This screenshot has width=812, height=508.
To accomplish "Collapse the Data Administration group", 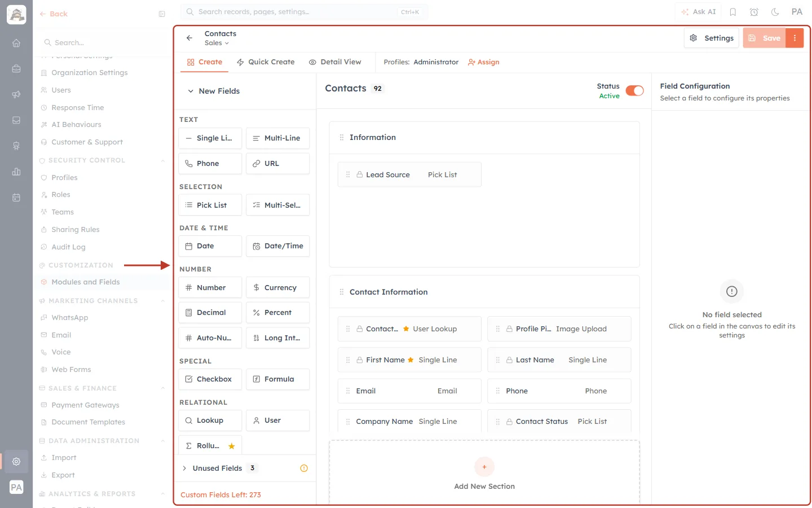I will coord(162,441).
